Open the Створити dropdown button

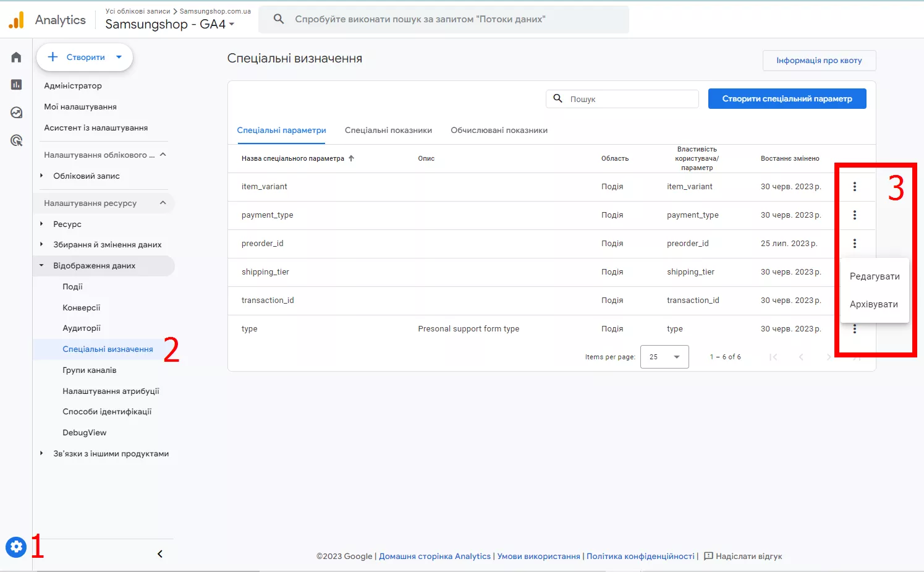(x=85, y=58)
